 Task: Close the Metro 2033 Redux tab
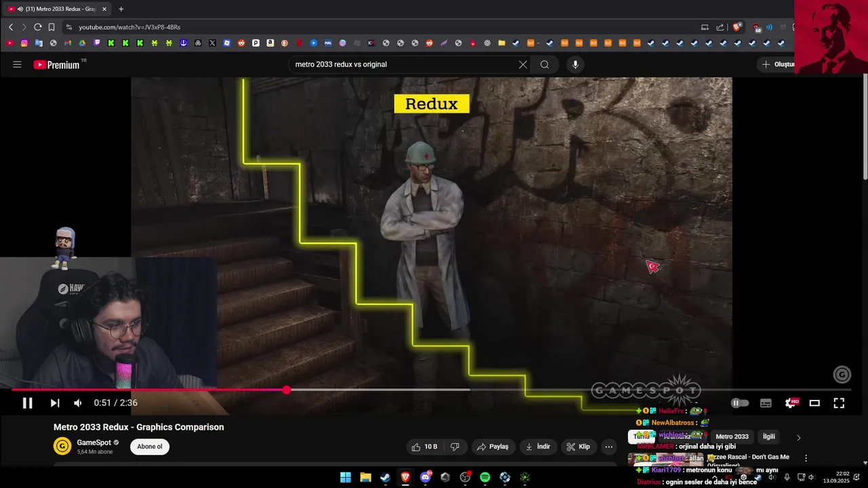point(104,9)
